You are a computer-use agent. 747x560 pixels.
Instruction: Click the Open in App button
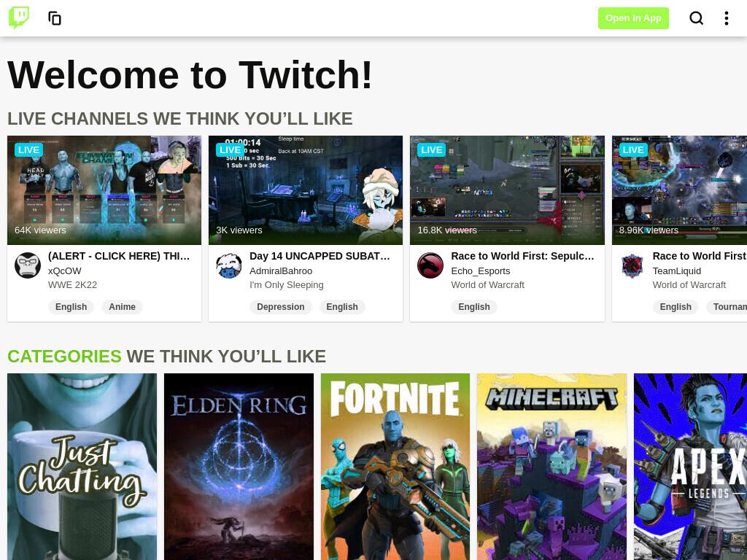pos(633,18)
